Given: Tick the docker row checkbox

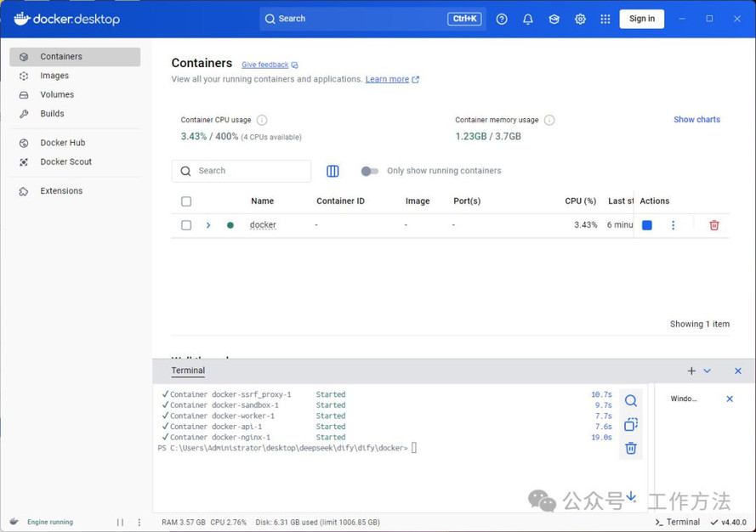Looking at the screenshot, I should click(x=186, y=225).
